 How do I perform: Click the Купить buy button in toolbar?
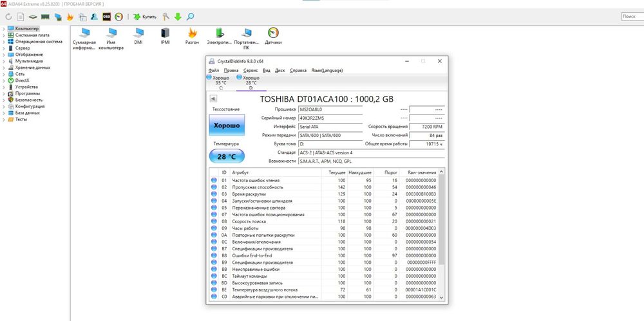pyautogui.click(x=144, y=17)
